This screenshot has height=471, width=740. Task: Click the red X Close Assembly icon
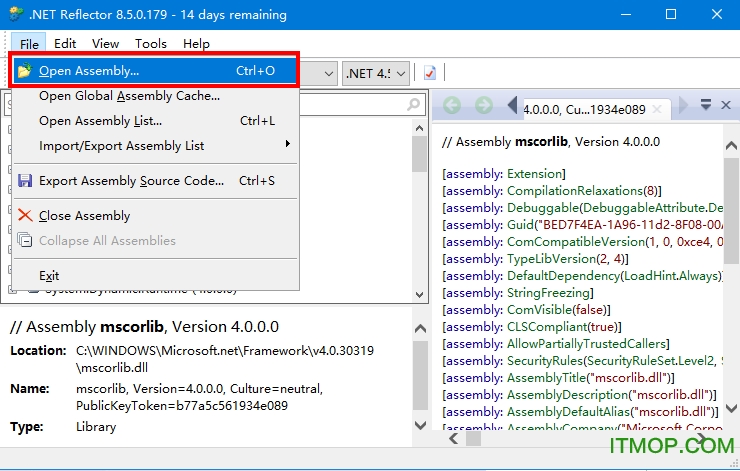click(25, 216)
